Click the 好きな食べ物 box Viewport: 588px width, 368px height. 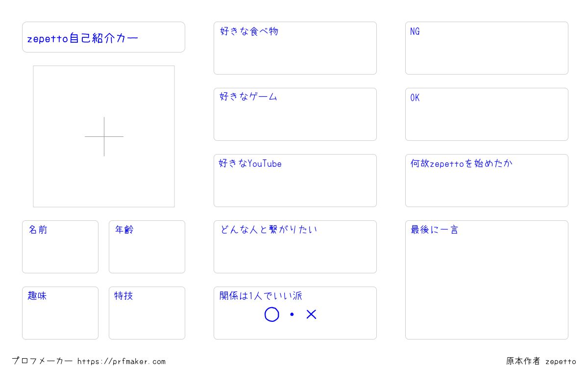(295, 48)
